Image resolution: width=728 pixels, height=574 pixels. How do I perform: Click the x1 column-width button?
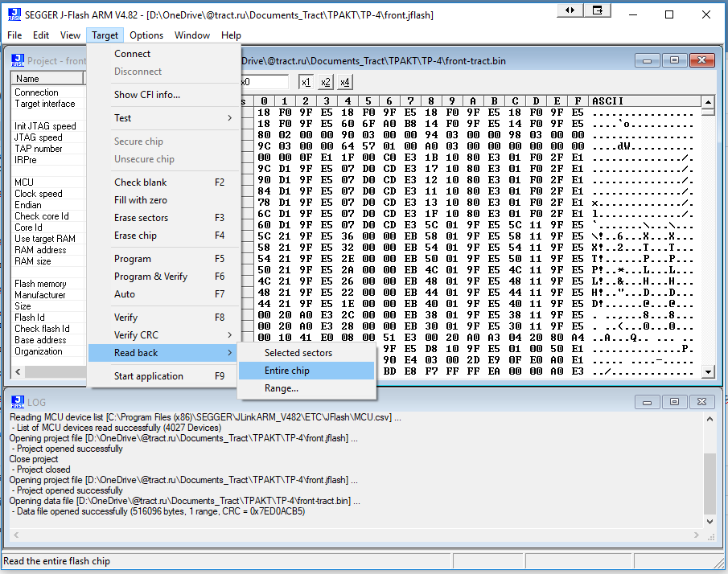click(x=306, y=82)
